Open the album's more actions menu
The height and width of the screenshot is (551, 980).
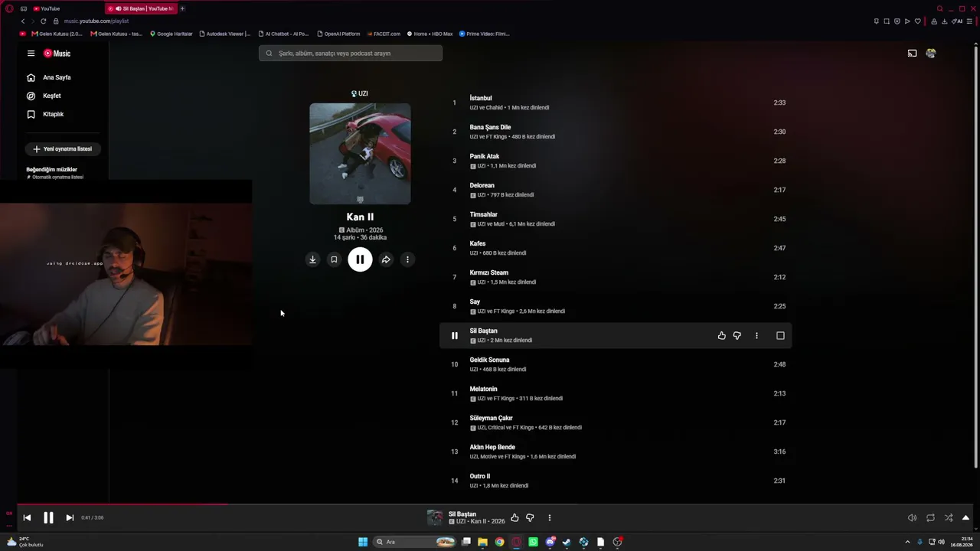pyautogui.click(x=407, y=259)
